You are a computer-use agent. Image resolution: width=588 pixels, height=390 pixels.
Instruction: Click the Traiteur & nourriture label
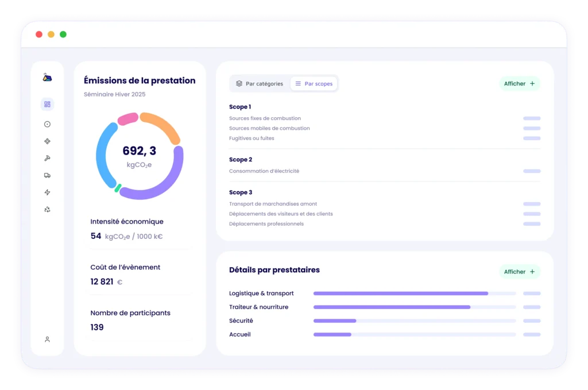(x=259, y=307)
